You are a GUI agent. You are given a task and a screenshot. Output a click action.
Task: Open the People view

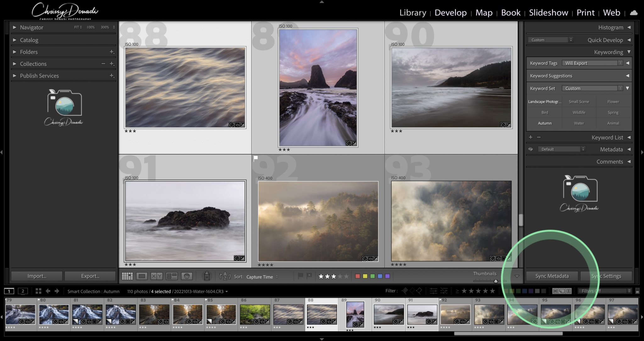point(187,276)
